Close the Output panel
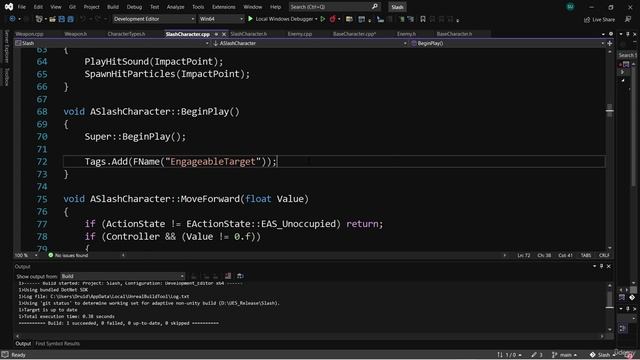Image resolution: width=640 pixels, height=360 pixels. pos(609,266)
